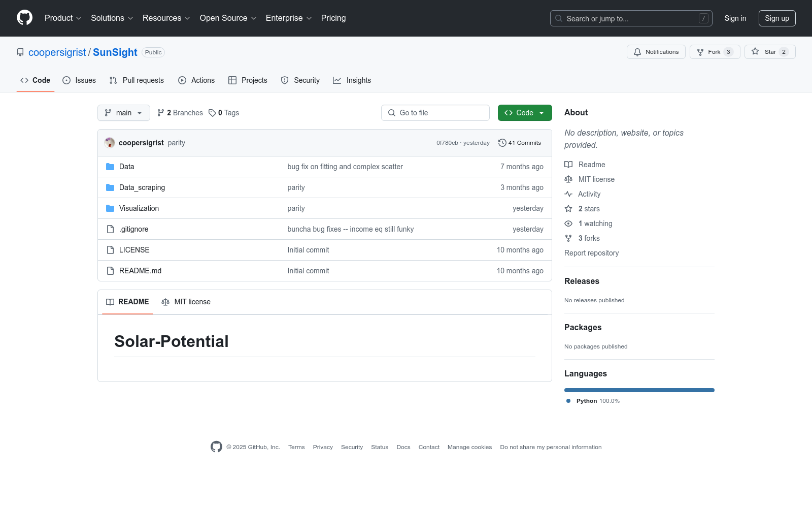This screenshot has width=812, height=508.
Task: Click the scale icon beside MIT license in About
Action: (568, 179)
